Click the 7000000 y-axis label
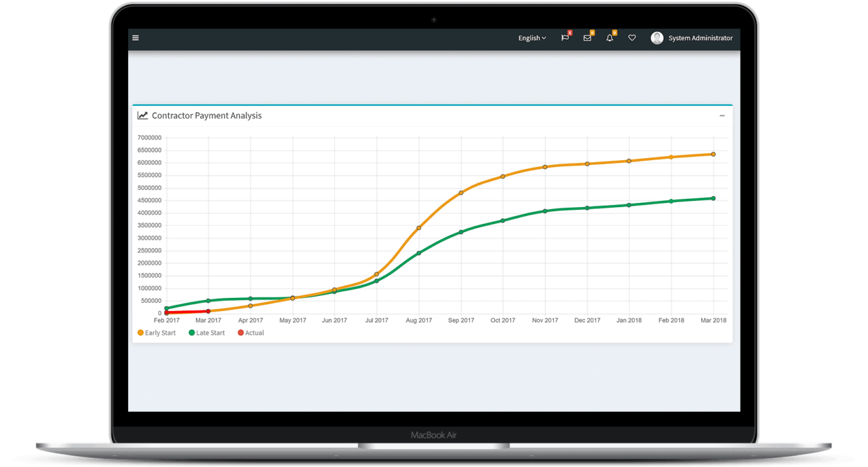This screenshot has height=467, width=868. 149,138
